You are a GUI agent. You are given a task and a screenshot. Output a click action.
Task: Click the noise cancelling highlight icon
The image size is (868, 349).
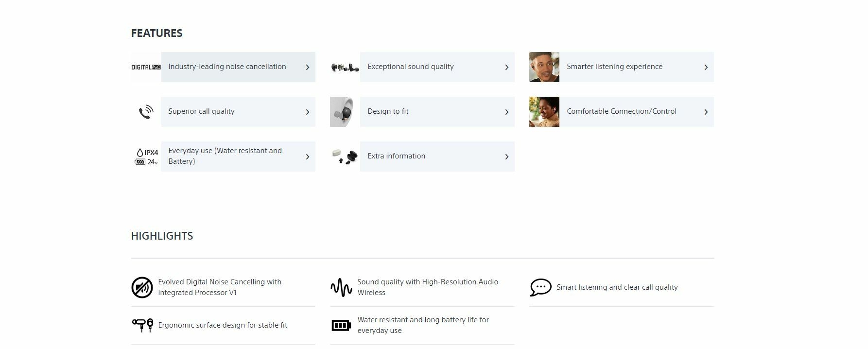pyautogui.click(x=142, y=287)
